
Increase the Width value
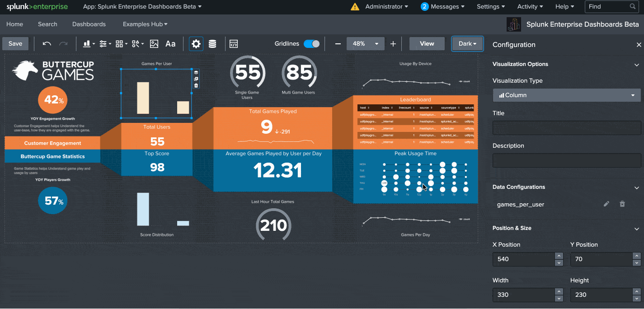559,291
